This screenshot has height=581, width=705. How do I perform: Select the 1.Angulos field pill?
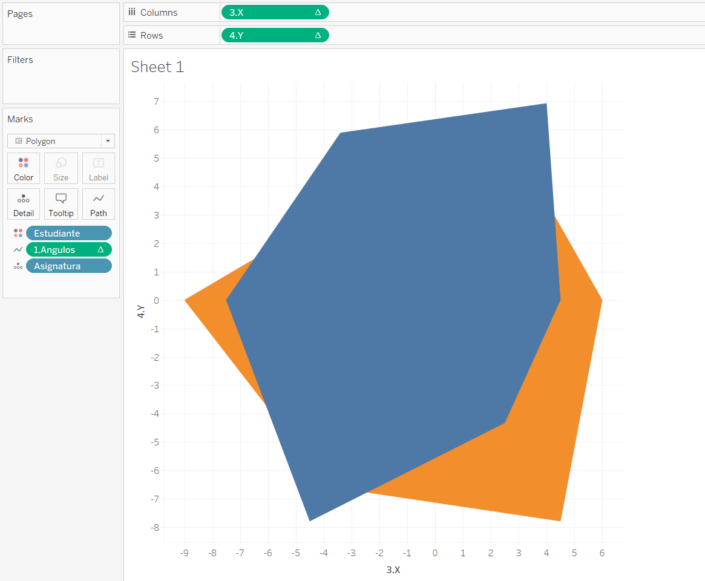coord(68,249)
